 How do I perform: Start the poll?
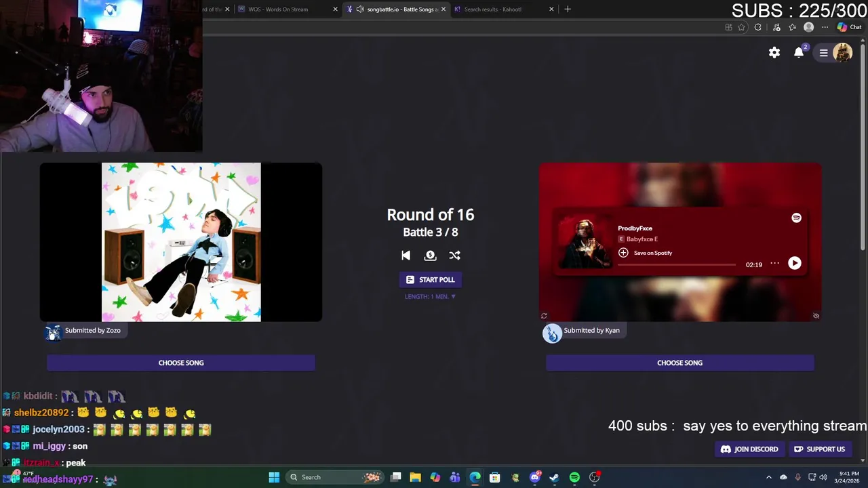430,279
